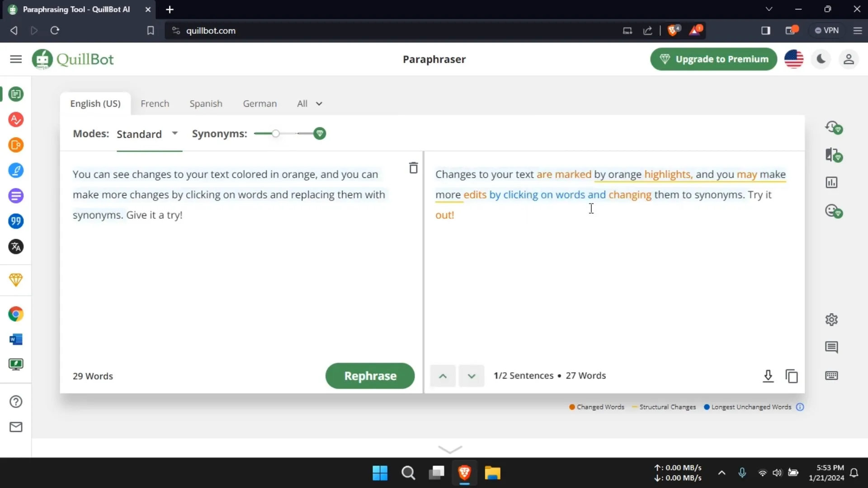This screenshot has width=868, height=488.
Task: Select the French language tab
Action: [x=155, y=103]
